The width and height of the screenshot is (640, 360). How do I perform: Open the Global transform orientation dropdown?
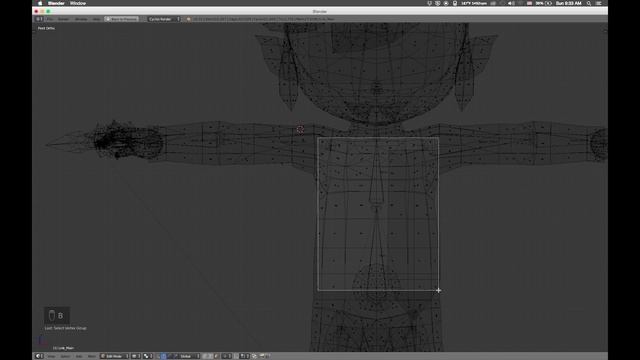point(189,356)
